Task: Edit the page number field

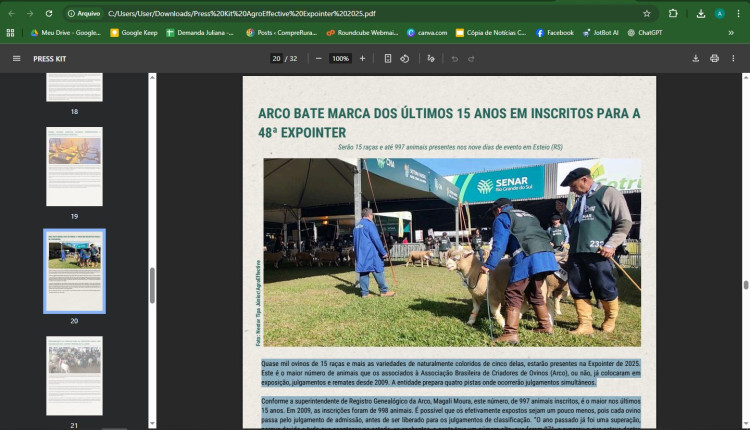Action: coord(277,58)
